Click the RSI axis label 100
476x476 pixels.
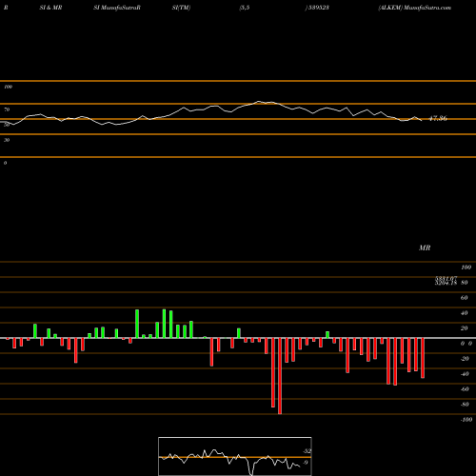click(x=8, y=87)
